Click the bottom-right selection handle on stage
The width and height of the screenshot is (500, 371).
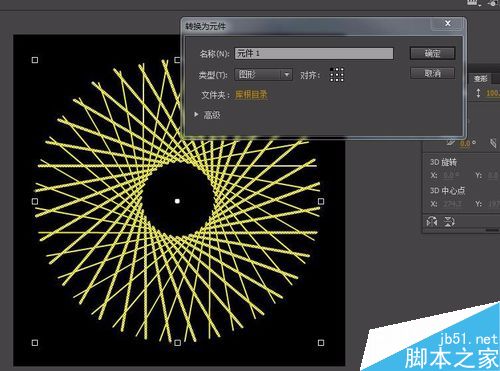(321, 343)
